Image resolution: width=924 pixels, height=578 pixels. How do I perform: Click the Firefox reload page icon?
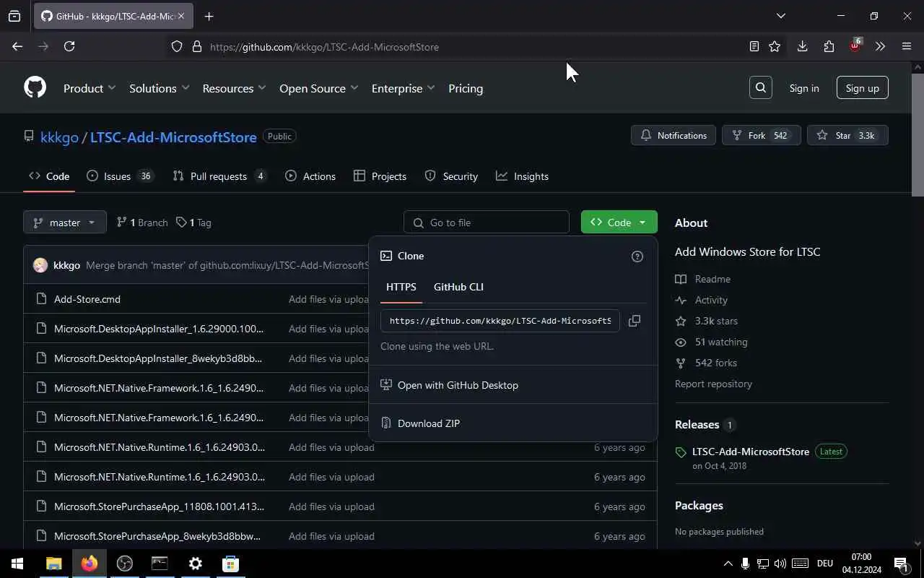69,46
